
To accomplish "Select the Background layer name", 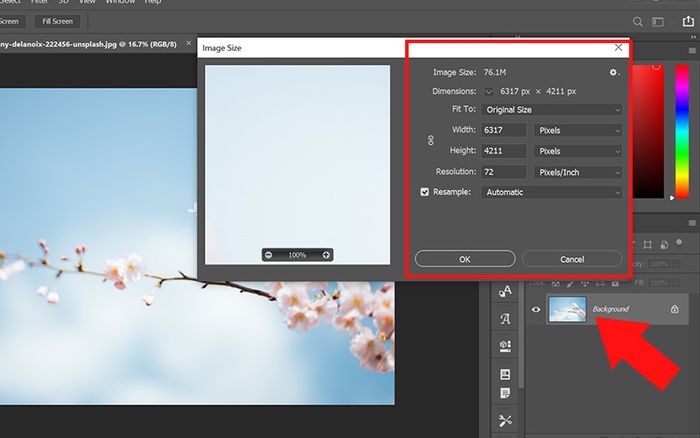I will tap(611, 309).
